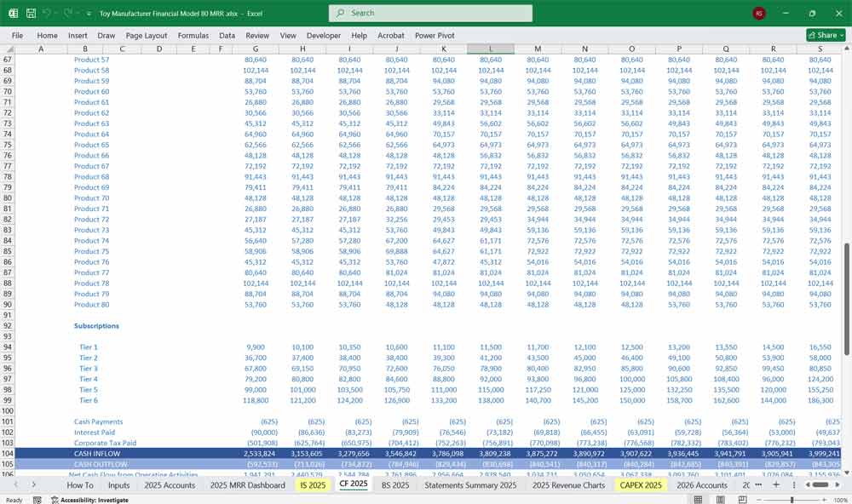The width and height of the screenshot is (852, 504).
Task: Open the undo history dropdown arrow
Action: click(56, 14)
